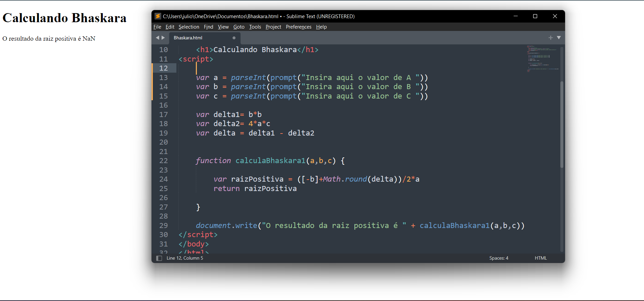Open the Edit menu
The image size is (644, 301).
(170, 27)
